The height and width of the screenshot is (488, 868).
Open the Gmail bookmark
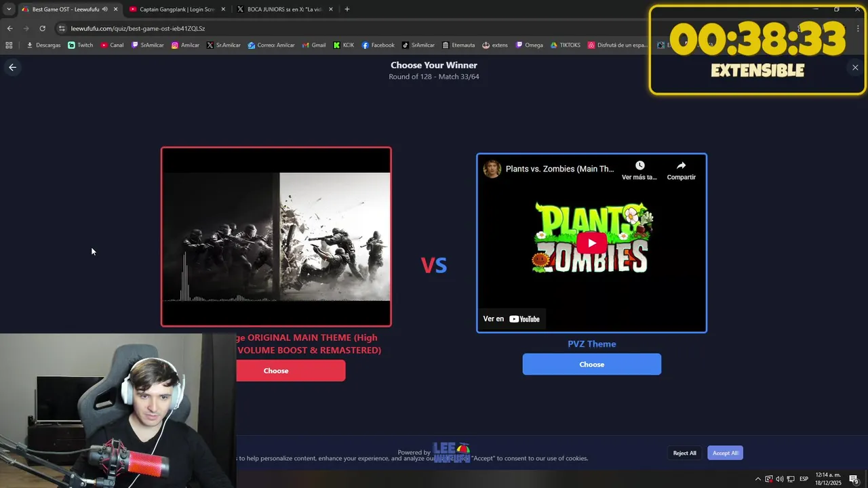[x=313, y=45]
